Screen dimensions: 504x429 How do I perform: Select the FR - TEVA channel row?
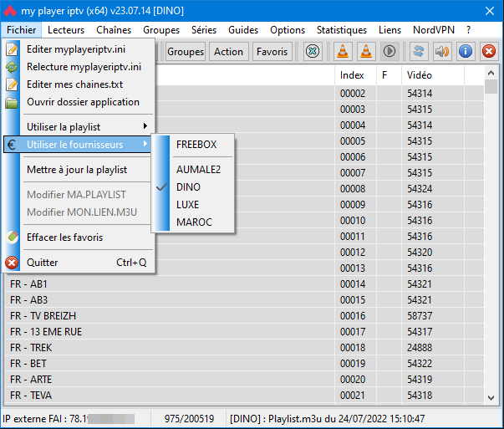(244, 396)
